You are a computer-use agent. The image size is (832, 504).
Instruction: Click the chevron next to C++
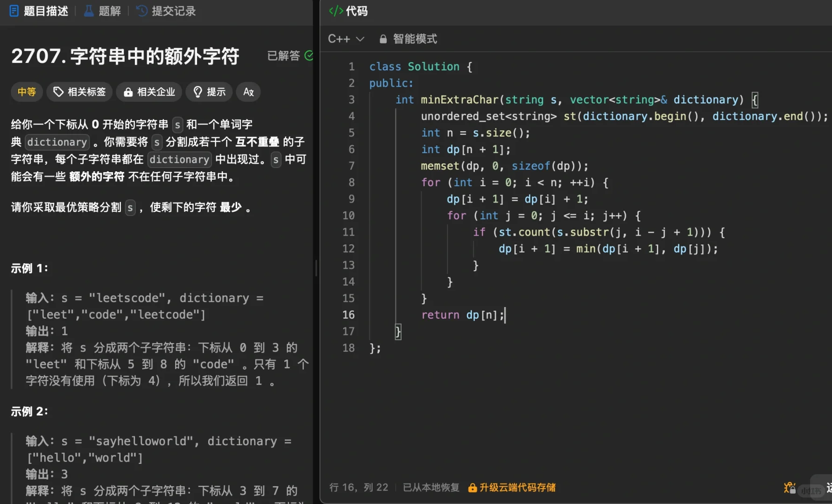(360, 39)
